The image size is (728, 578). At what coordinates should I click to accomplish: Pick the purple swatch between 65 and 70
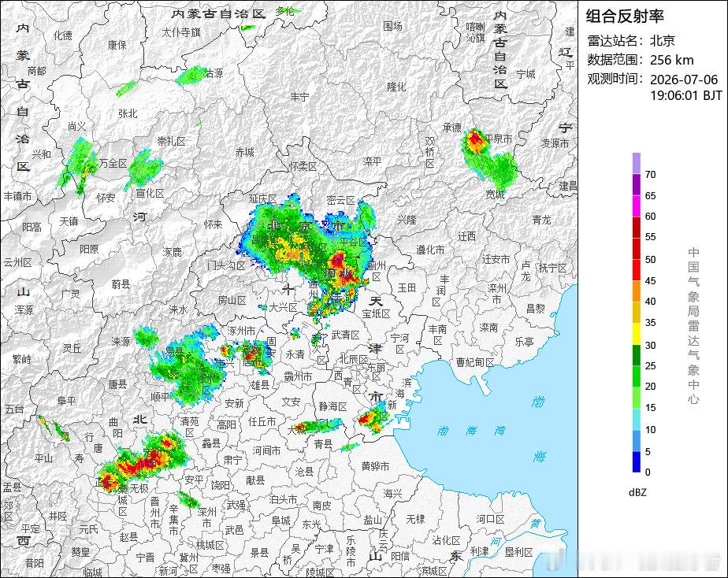tap(636, 184)
